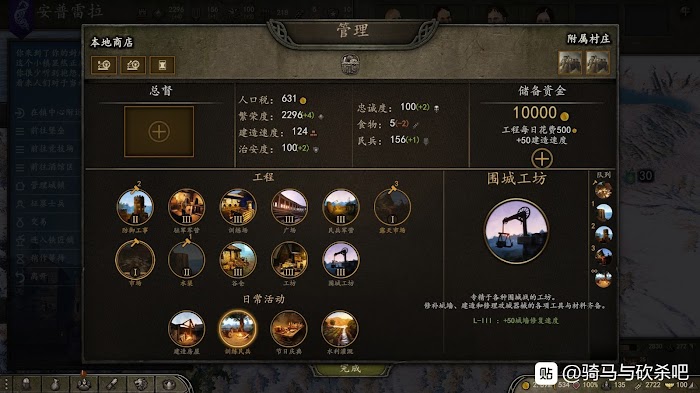Open governor selection via 总督 plus slot

[159, 132]
